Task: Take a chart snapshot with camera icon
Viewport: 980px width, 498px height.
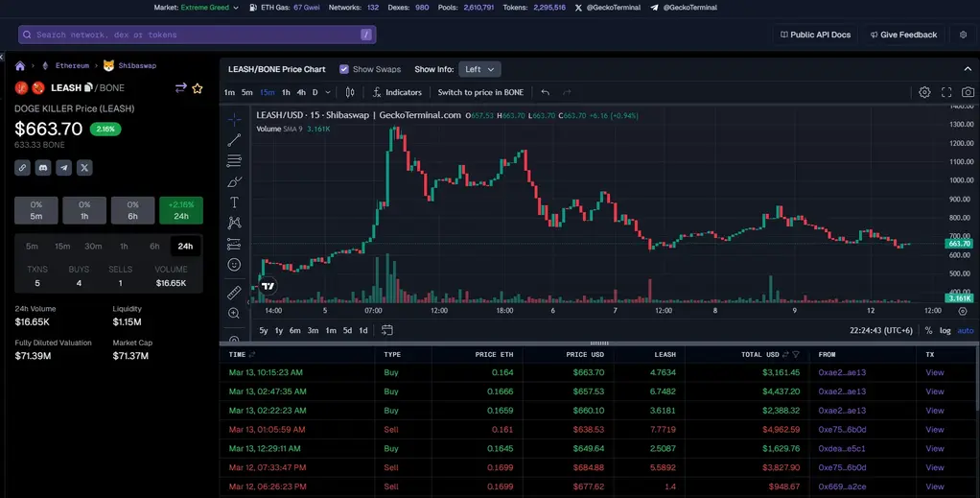Action: tap(968, 92)
